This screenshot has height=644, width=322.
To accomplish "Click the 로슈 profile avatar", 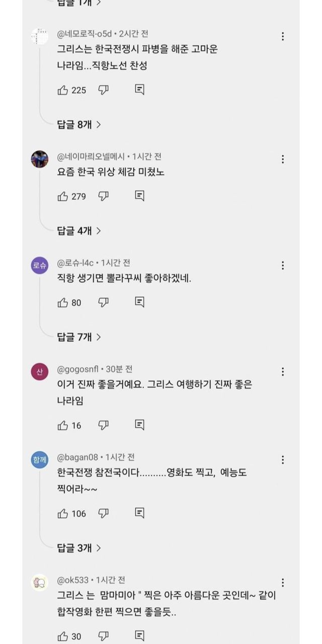I will point(40,266).
